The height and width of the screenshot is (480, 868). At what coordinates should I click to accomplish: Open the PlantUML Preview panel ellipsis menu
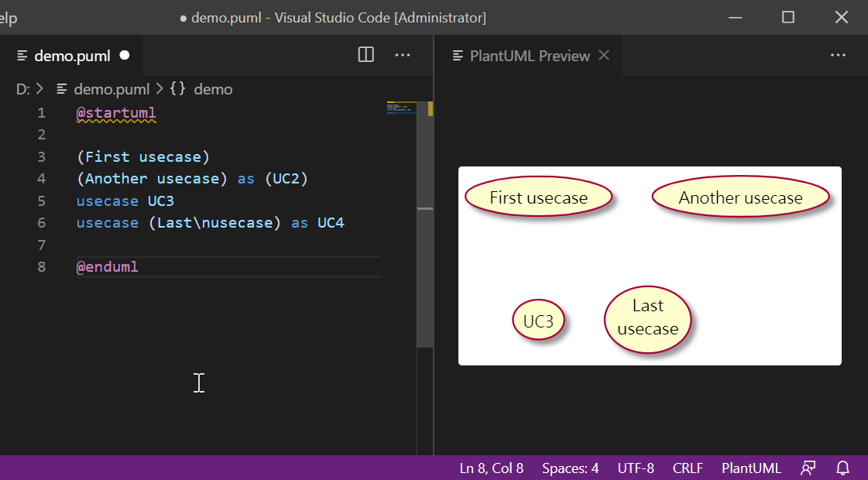[838, 55]
